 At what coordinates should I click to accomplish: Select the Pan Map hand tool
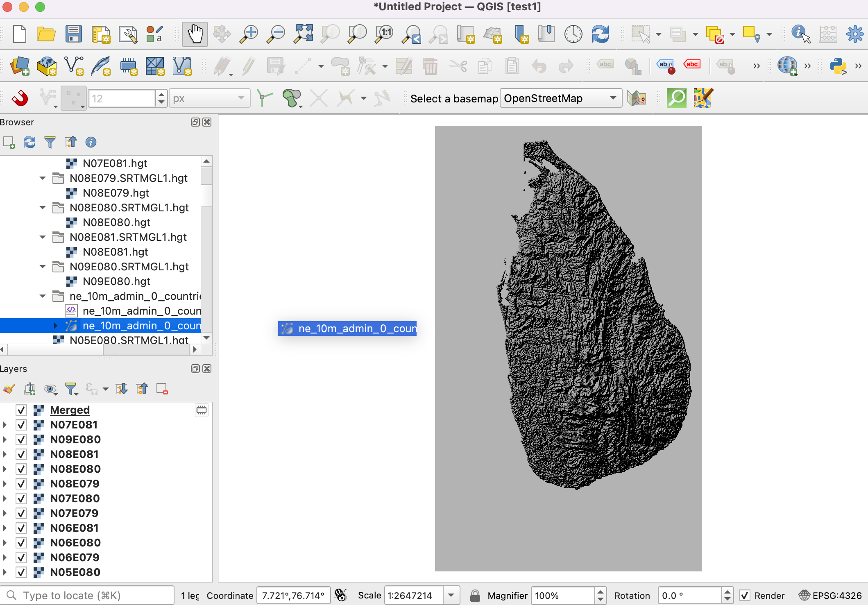[x=195, y=34]
